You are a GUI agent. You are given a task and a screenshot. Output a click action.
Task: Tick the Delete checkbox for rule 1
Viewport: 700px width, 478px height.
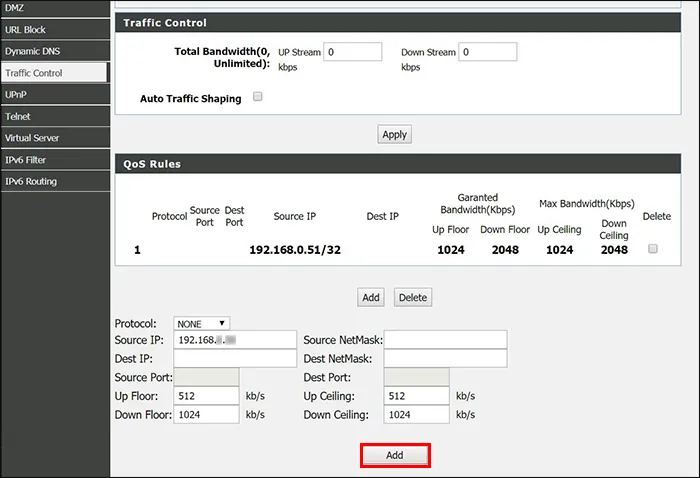pyautogui.click(x=653, y=249)
